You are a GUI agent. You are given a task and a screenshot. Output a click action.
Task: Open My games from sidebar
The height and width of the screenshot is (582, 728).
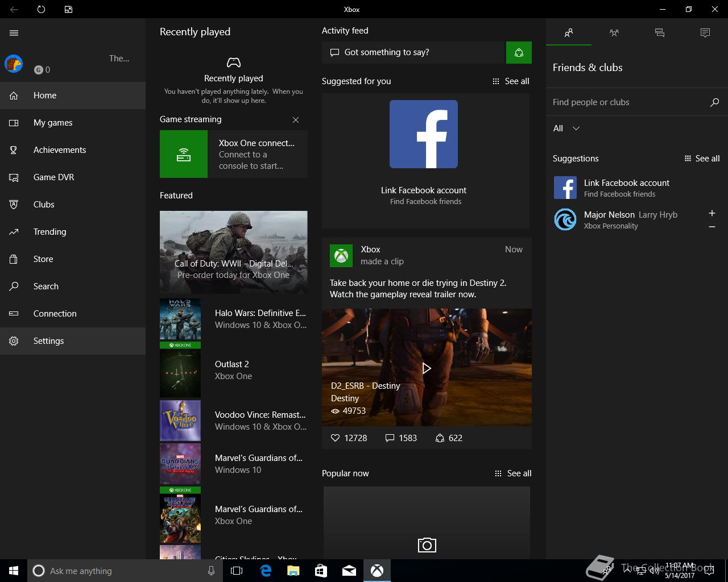[73, 123]
